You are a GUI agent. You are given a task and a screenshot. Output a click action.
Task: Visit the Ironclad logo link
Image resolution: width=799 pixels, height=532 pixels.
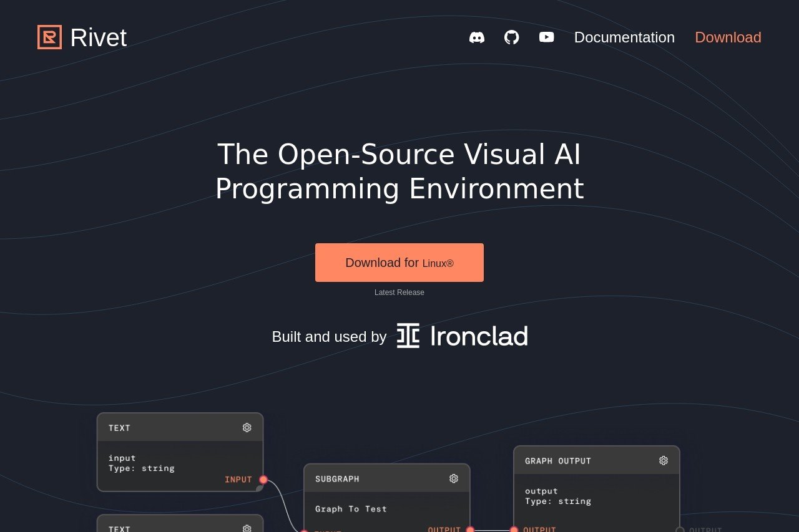click(463, 336)
